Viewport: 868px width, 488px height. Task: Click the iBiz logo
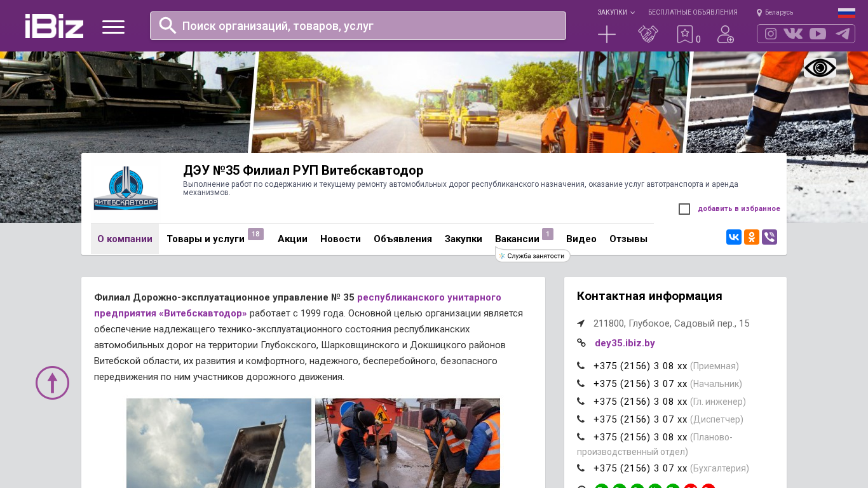pos(54,26)
